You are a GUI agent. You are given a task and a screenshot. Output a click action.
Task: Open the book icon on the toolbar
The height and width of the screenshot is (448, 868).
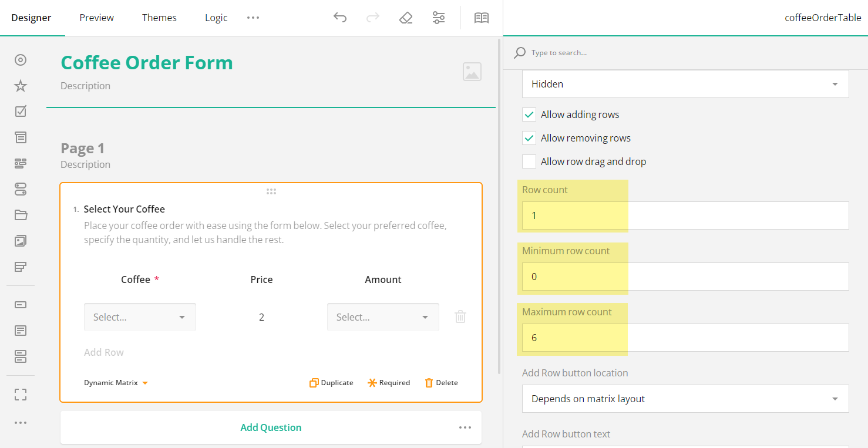[x=481, y=18]
